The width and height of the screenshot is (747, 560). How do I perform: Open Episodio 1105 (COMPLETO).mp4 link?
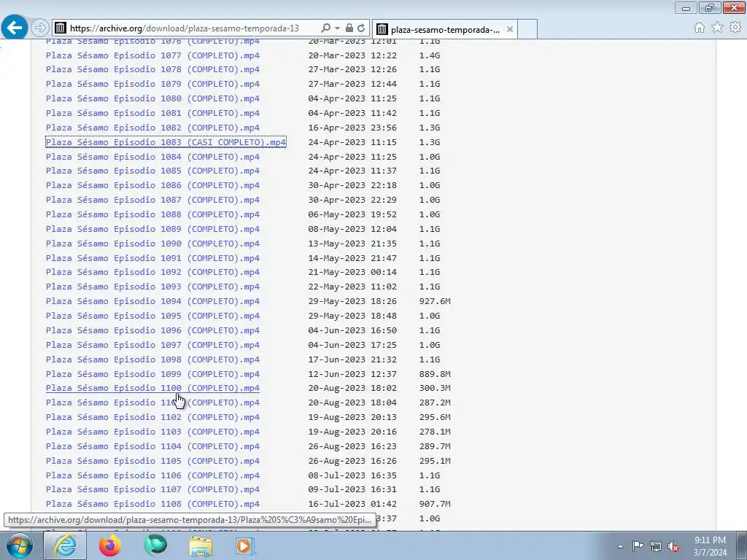152,461
